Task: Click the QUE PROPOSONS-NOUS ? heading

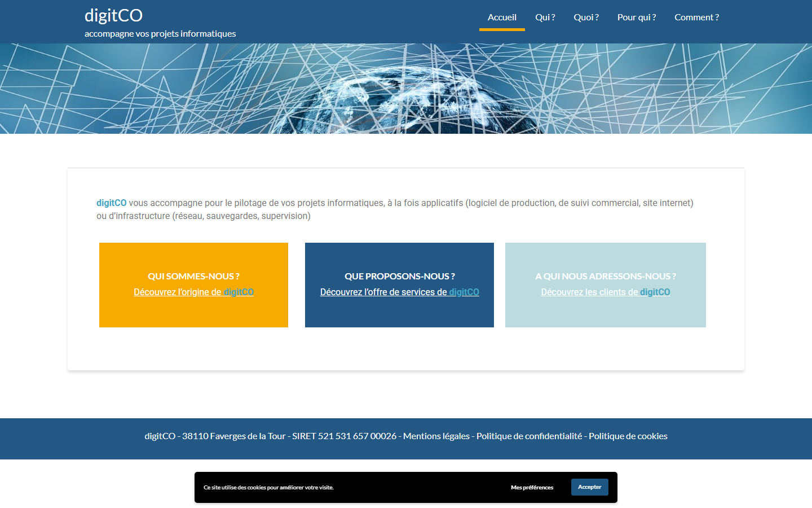Action: pyautogui.click(x=400, y=276)
